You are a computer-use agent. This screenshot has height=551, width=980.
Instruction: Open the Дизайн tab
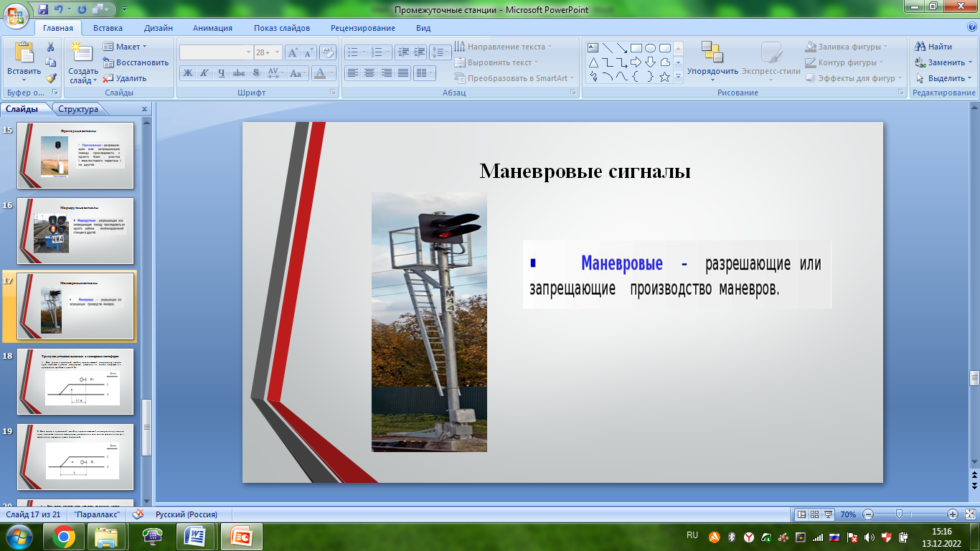[x=158, y=28]
